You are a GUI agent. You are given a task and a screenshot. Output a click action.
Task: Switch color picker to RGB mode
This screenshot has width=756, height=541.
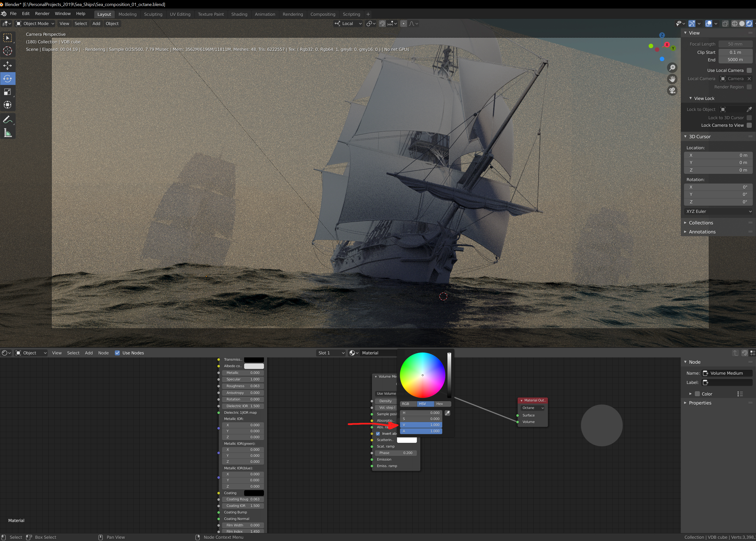click(406, 404)
